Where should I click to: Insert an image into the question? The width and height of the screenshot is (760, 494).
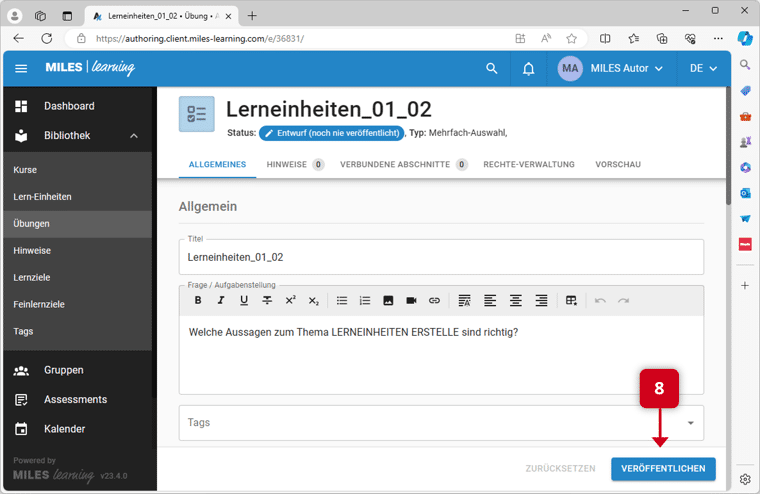click(x=388, y=300)
